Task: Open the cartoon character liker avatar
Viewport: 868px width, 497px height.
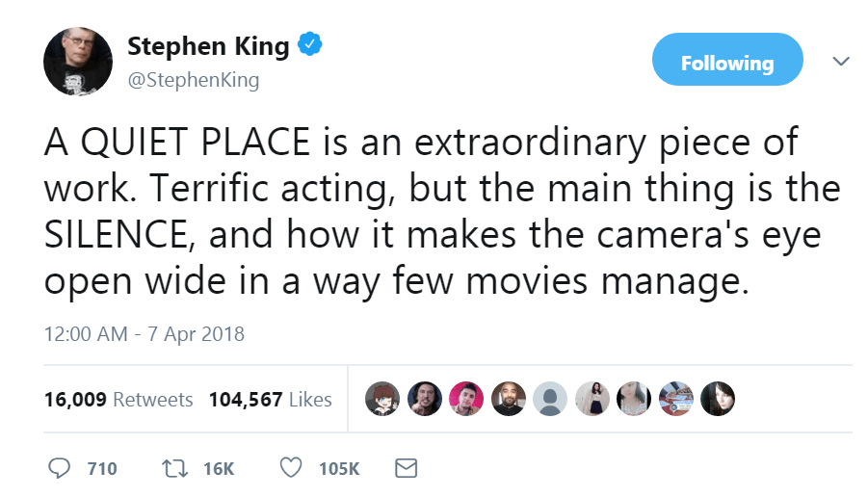Action: tap(383, 398)
